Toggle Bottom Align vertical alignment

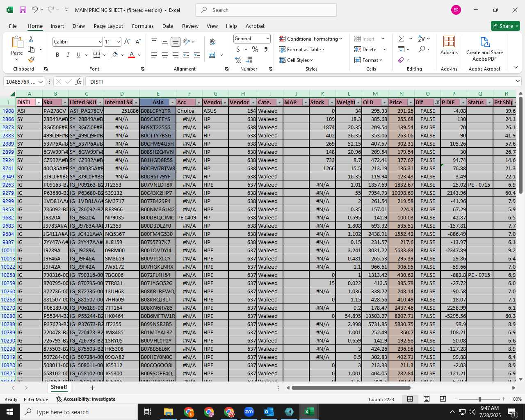click(175, 41)
